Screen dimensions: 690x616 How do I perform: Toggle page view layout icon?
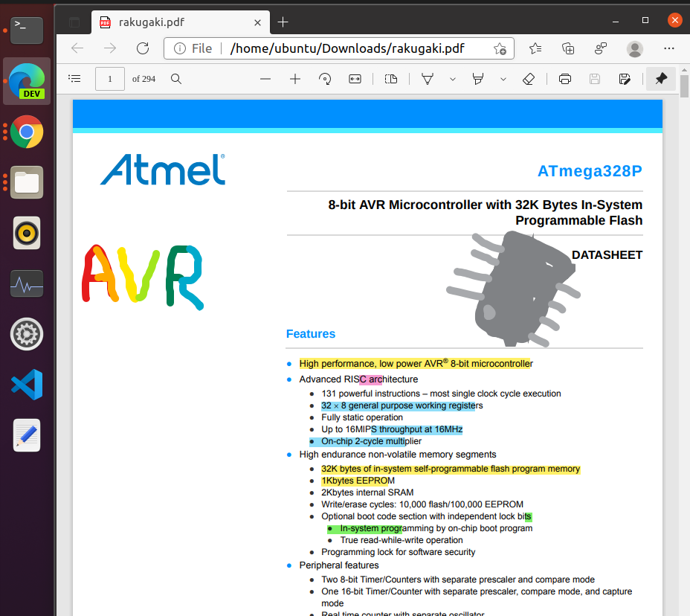[391, 80]
